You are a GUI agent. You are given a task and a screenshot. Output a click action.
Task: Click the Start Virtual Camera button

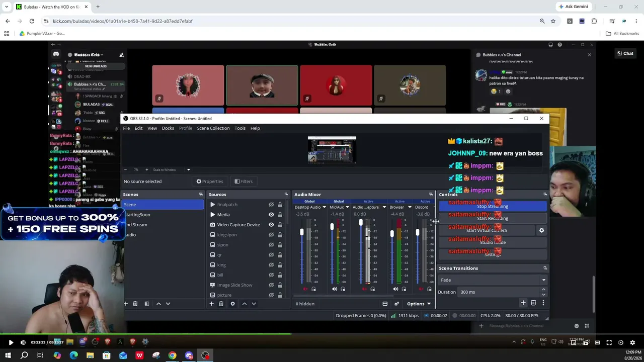tap(487, 230)
